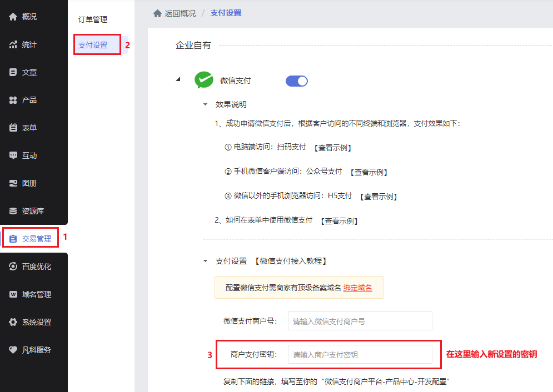Open the 互动 menu label
Viewport: 553px width, 392px height.
coord(29,155)
